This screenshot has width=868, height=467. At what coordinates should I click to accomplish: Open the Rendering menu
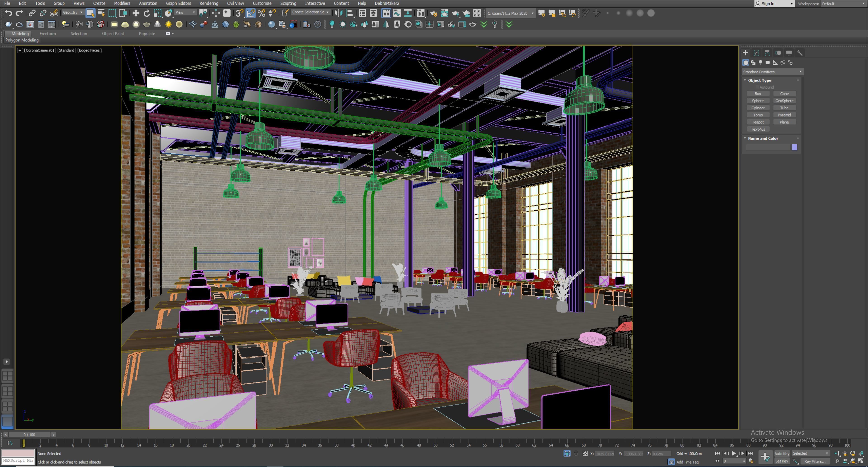209,3
